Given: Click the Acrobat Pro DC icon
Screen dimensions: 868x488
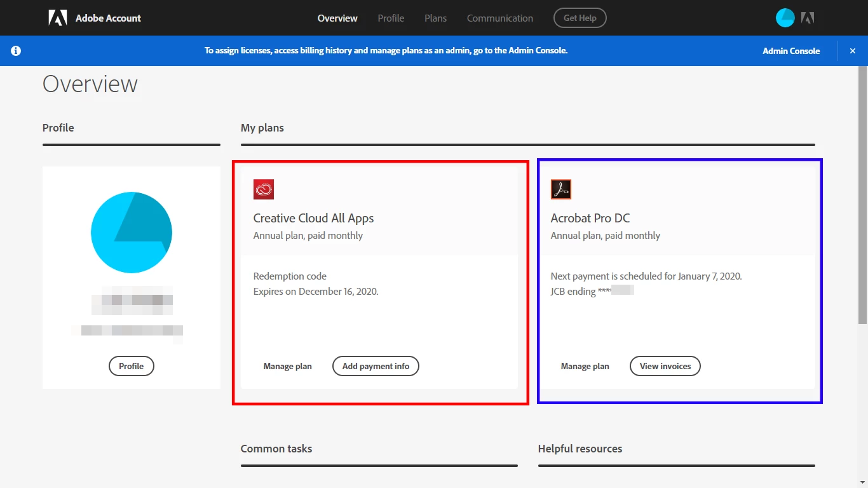Looking at the screenshot, I should (561, 189).
